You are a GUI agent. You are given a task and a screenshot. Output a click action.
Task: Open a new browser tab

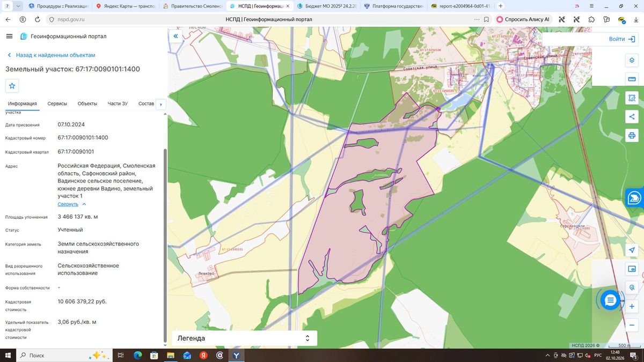pos(501,6)
